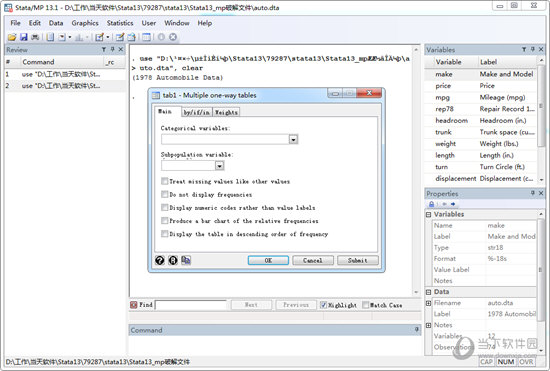Open the Data Editor (Browse) icon
The image size is (550, 371).
point(132,37)
